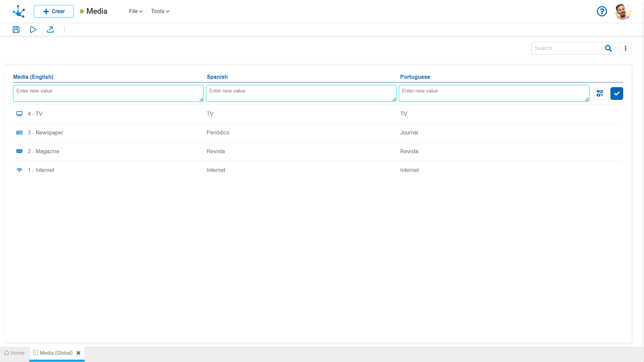
Task: Open the vertical three-dots options menu
Action: [625, 48]
